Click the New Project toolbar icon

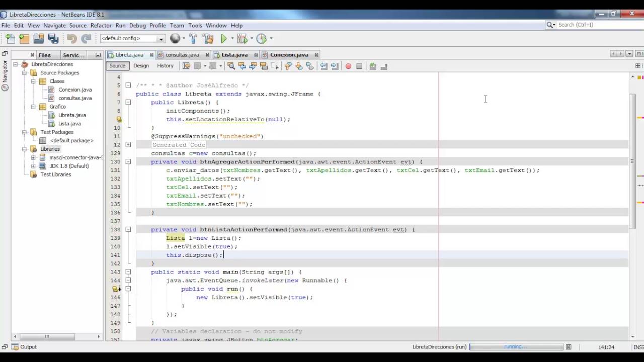coord(24,38)
